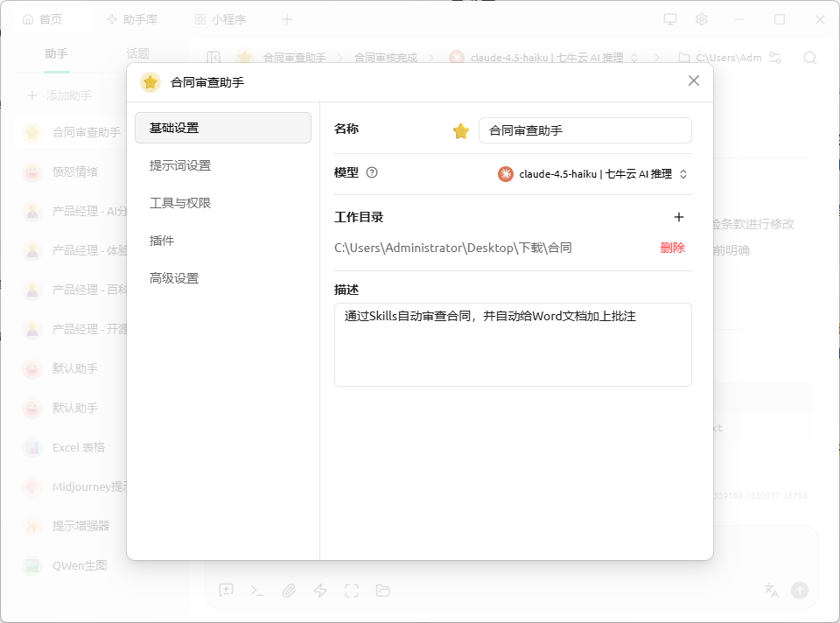
Task: Select the 插件 settings section
Action: pyautogui.click(x=162, y=241)
